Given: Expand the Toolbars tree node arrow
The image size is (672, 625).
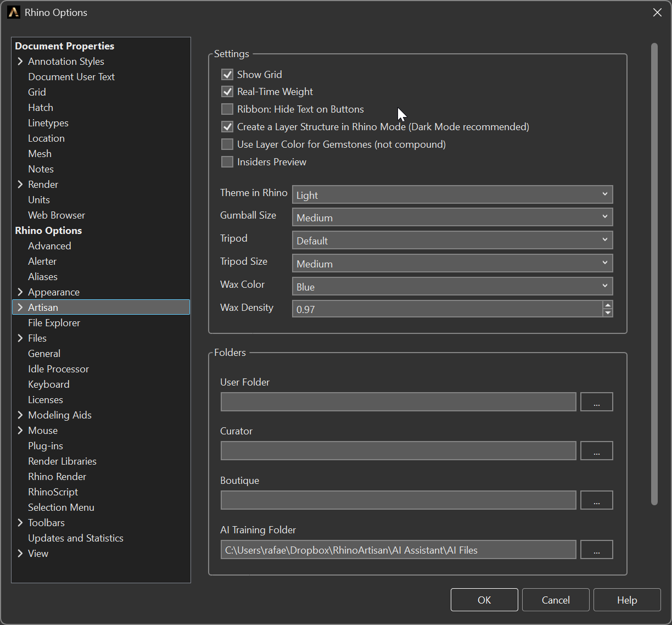Looking at the screenshot, I should 20,523.
